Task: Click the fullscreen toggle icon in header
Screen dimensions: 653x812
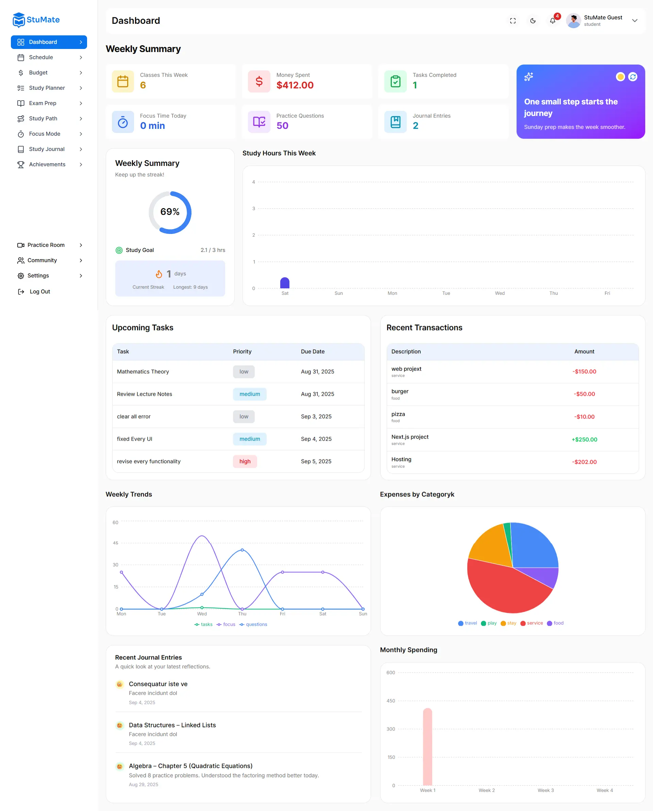Action: pos(513,21)
